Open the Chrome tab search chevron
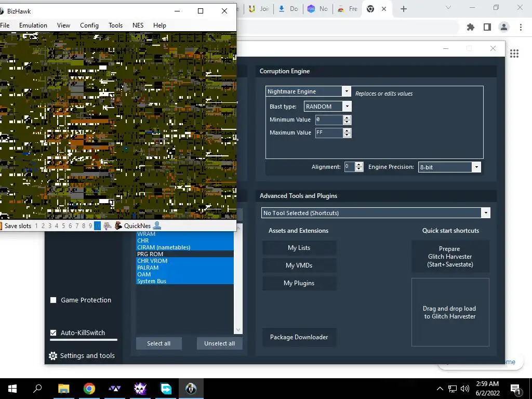This screenshot has width=532, height=399. (448, 7)
